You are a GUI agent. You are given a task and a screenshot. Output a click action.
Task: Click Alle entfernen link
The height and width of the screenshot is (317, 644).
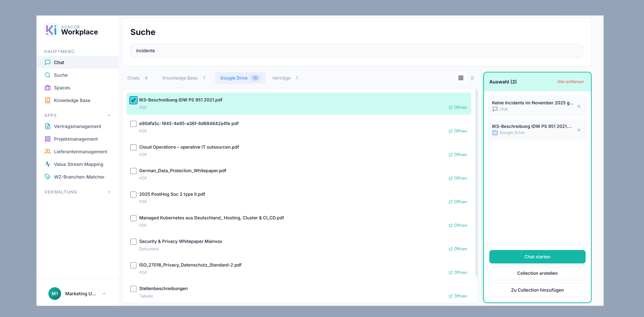pyautogui.click(x=570, y=82)
